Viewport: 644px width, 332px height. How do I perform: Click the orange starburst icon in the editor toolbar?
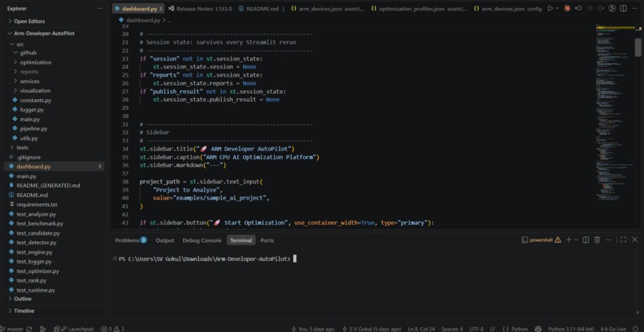click(x=567, y=8)
